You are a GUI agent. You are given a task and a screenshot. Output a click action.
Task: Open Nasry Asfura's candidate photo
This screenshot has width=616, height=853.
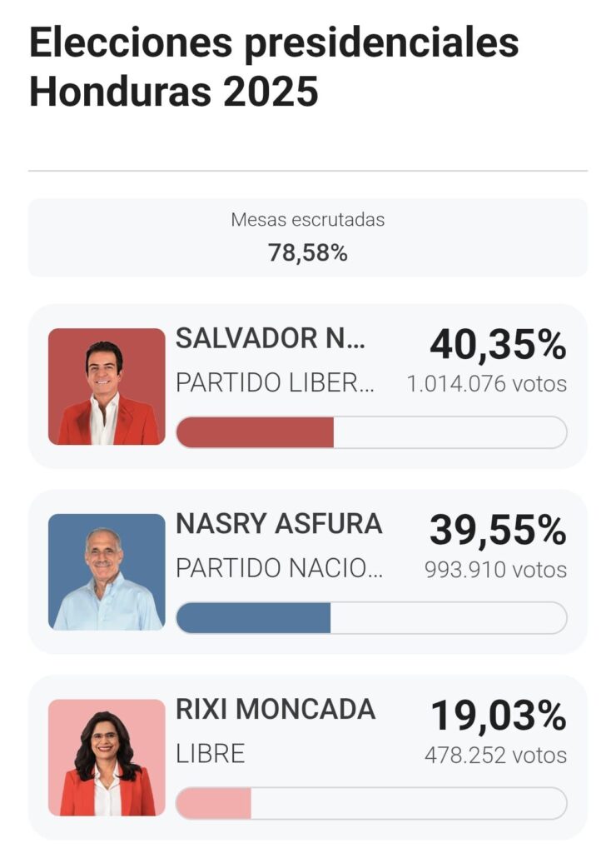tap(107, 571)
